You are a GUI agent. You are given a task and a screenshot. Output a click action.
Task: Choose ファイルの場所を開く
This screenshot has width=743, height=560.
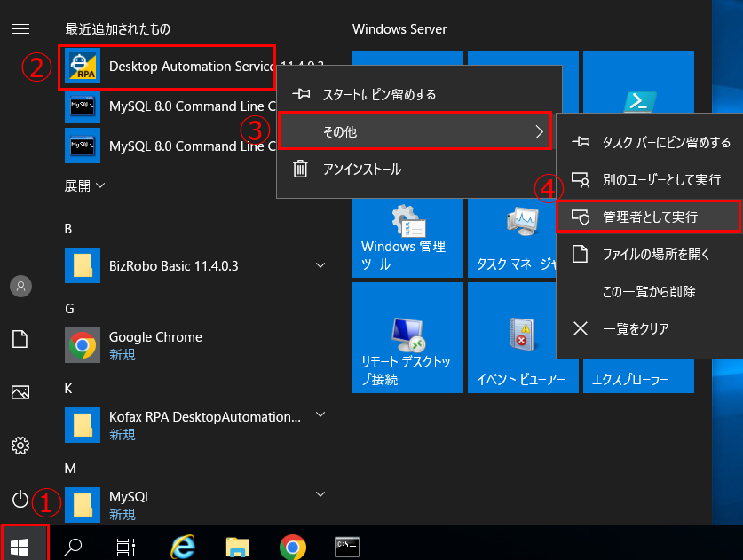pyautogui.click(x=650, y=255)
